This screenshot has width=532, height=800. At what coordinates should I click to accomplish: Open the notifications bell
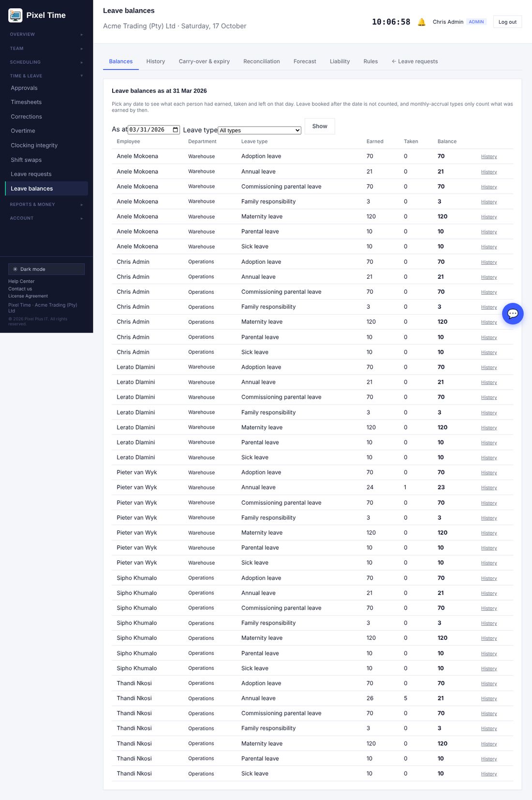(422, 22)
